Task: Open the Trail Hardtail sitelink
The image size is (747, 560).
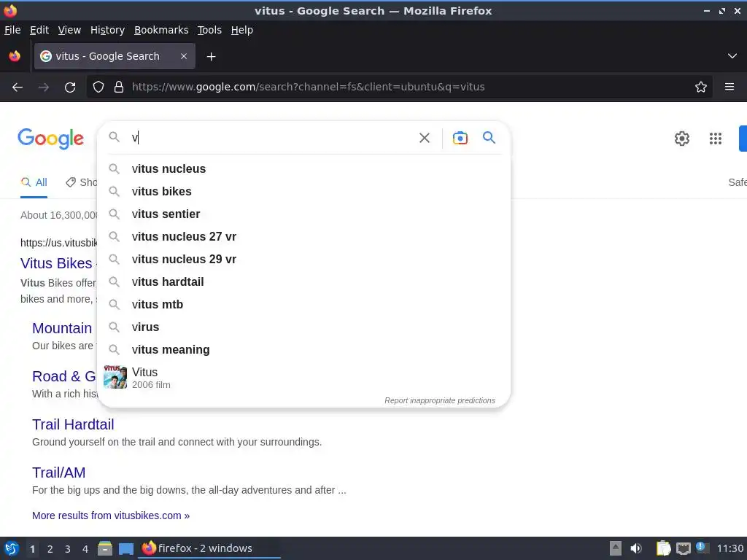Action: (73, 424)
